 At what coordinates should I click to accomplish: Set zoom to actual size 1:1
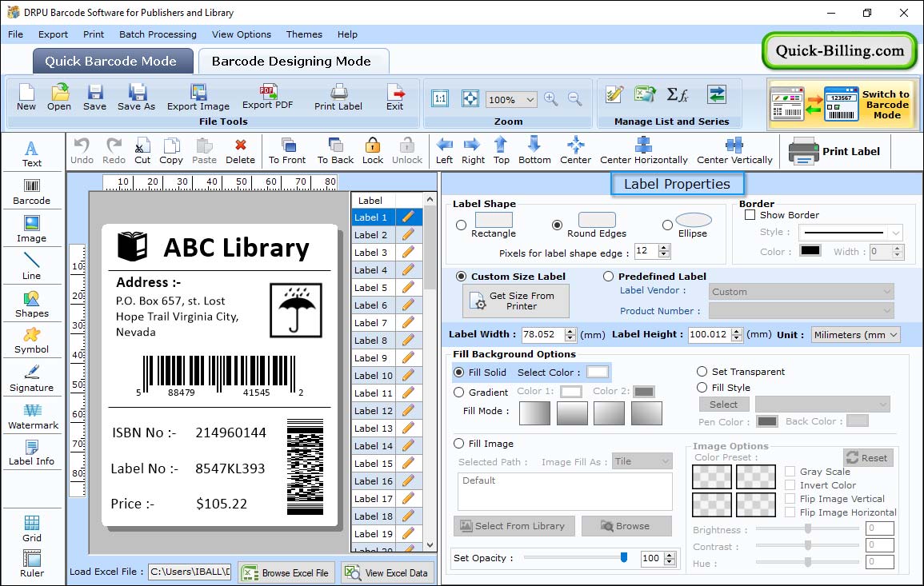pos(440,98)
